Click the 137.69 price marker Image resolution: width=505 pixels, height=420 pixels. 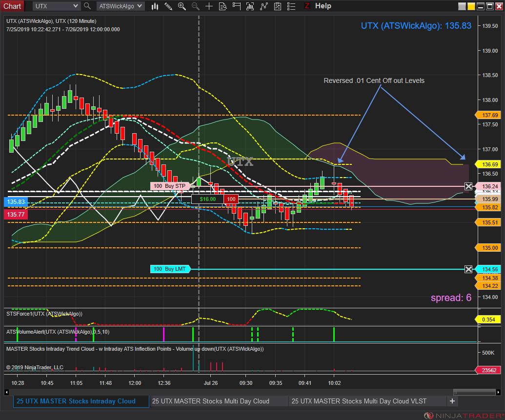coord(489,115)
